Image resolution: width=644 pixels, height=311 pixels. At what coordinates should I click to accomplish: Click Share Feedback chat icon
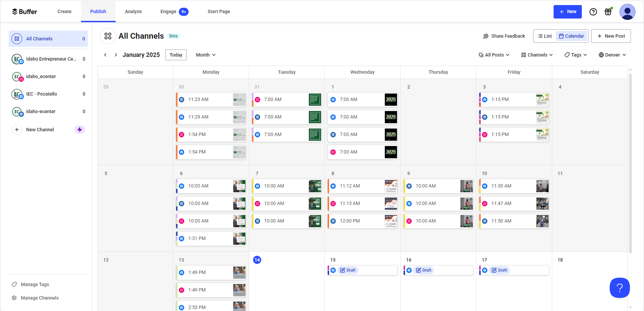coord(486,36)
